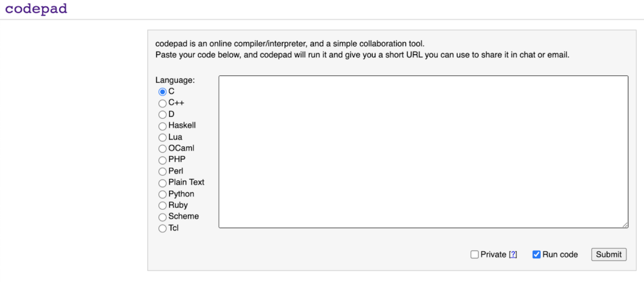Pick Scheme from the language list
Screen dimensions: 644x282
tap(162, 217)
